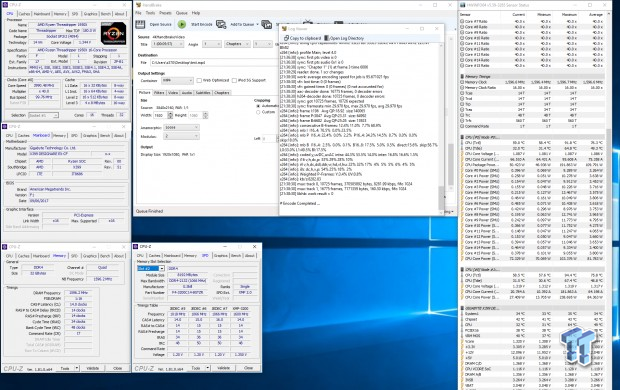
Task: Switch to the Filters tab in HandBrake
Action: (159, 93)
